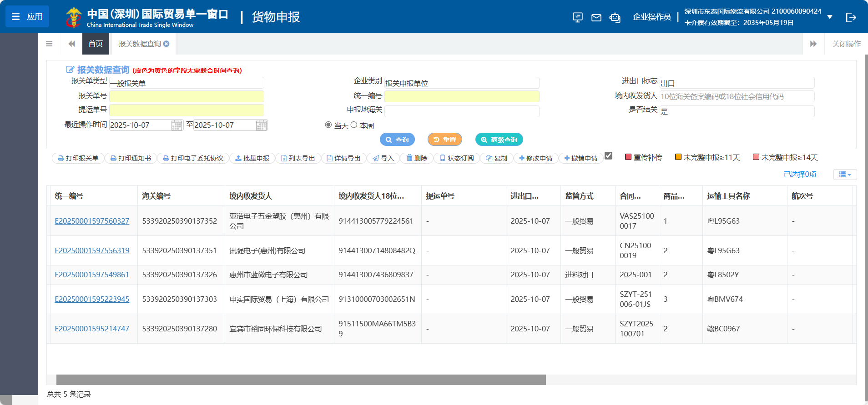This screenshot has height=405, width=868.
Task: Close the 报关数据查询 tab with x icon
Action: (167, 44)
